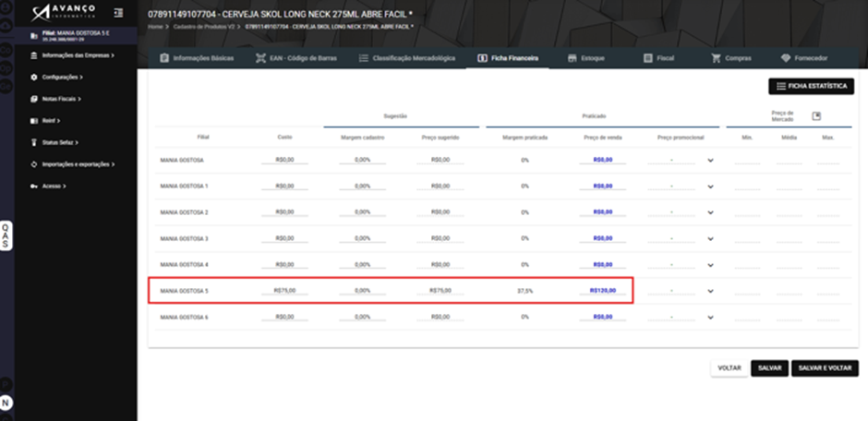Click the bank icon beside Informações das Empresas
Screen dimensions: 868x421
point(34,55)
